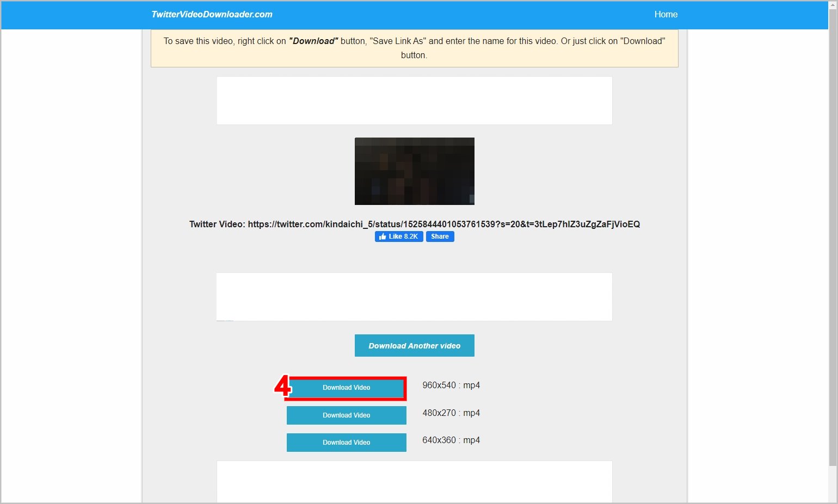Click the 640x360 : mp4 label

click(x=451, y=440)
